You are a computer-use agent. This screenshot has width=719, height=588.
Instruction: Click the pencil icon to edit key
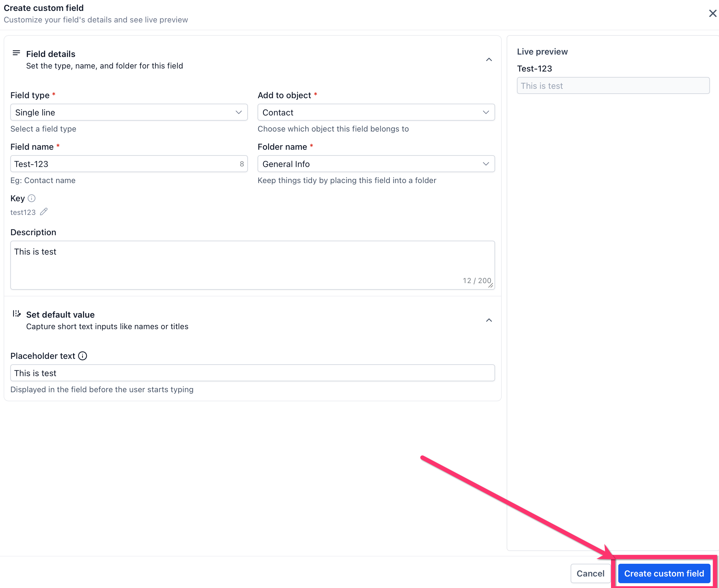click(44, 212)
